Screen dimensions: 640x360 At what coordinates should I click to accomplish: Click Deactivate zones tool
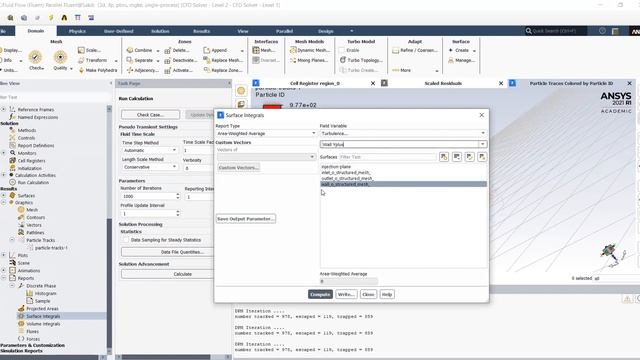[181, 60]
